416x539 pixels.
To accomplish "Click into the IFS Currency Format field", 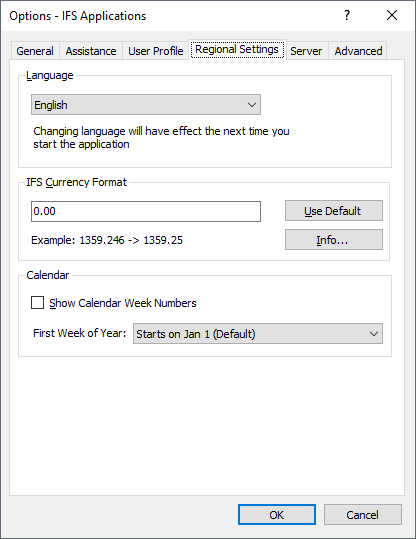I will click(146, 211).
